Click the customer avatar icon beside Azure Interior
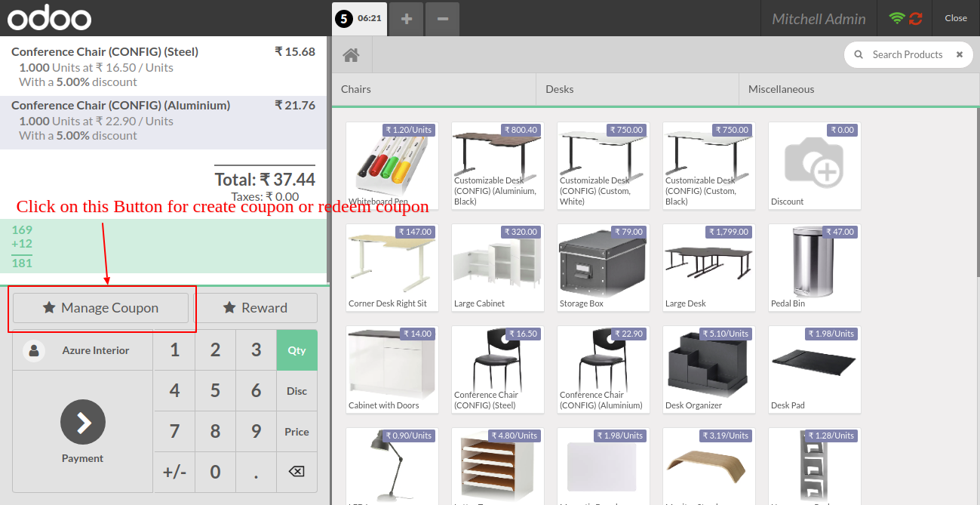Image resolution: width=980 pixels, height=505 pixels. point(33,350)
